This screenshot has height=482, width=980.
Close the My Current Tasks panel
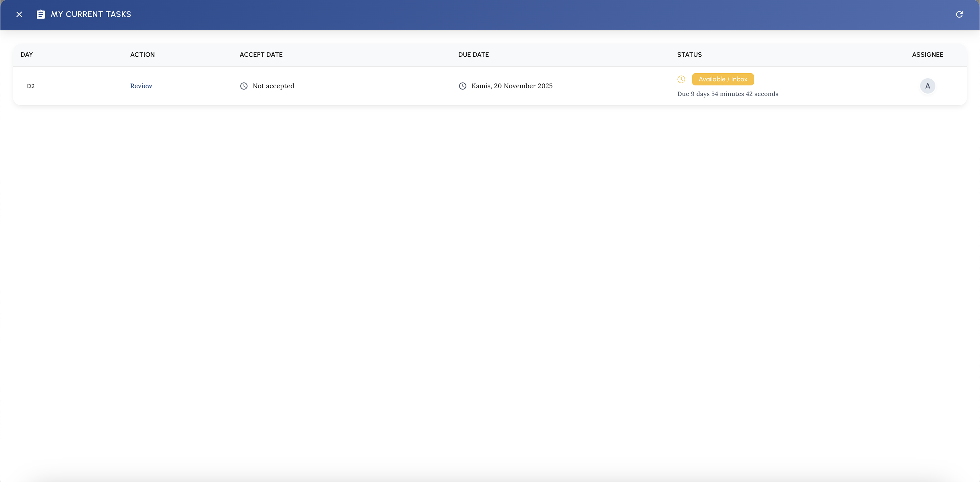(x=19, y=14)
